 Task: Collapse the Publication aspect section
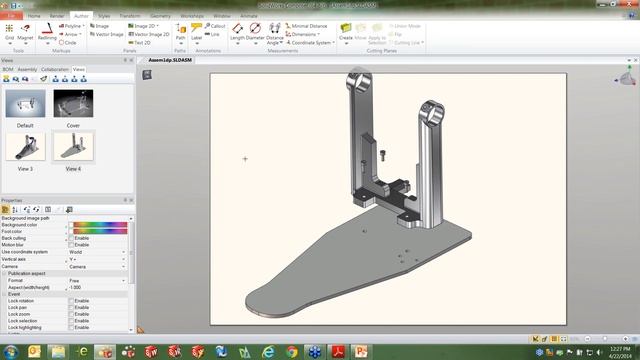point(4,273)
